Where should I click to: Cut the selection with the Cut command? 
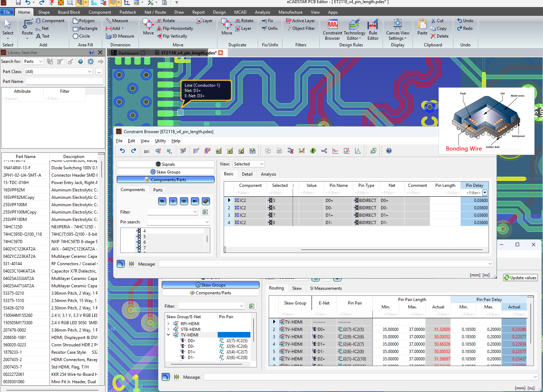[437, 21]
